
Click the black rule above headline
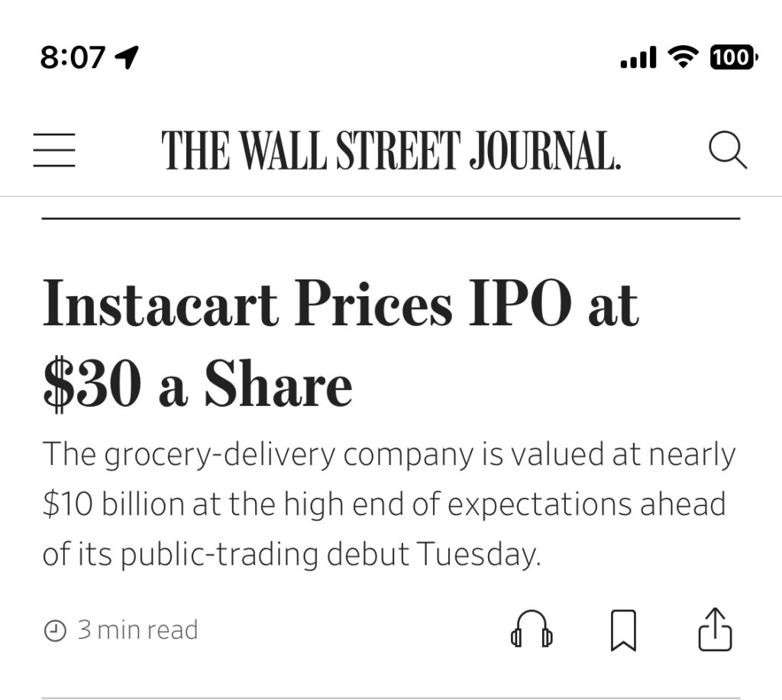(x=391, y=218)
